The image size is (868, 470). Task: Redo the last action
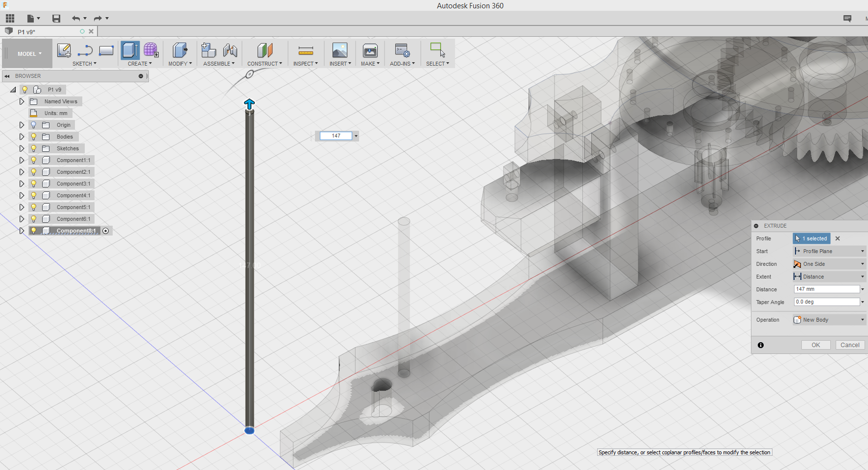(x=97, y=19)
